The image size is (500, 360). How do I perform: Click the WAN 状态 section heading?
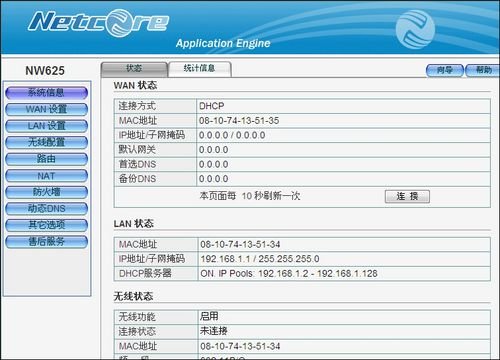pyautogui.click(x=135, y=85)
